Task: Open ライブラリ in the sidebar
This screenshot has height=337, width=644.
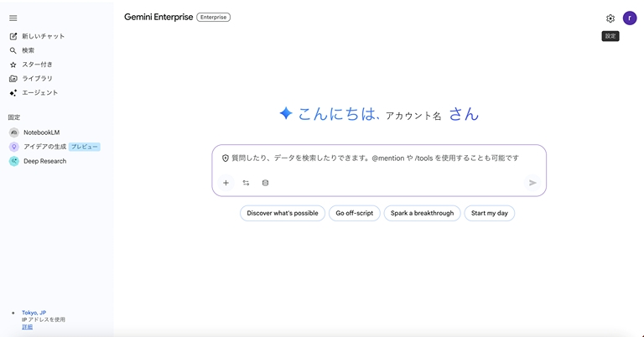Action: tap(37, 79)
